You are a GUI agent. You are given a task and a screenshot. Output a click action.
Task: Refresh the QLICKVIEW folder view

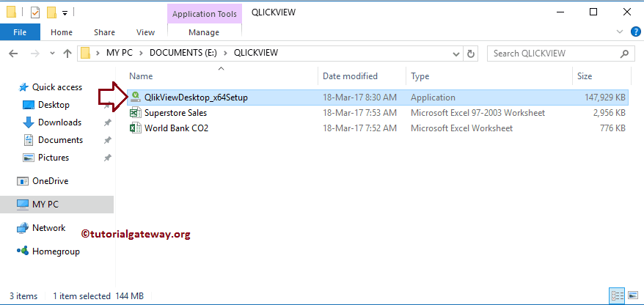pyautogui.click(x=471, y=54)
